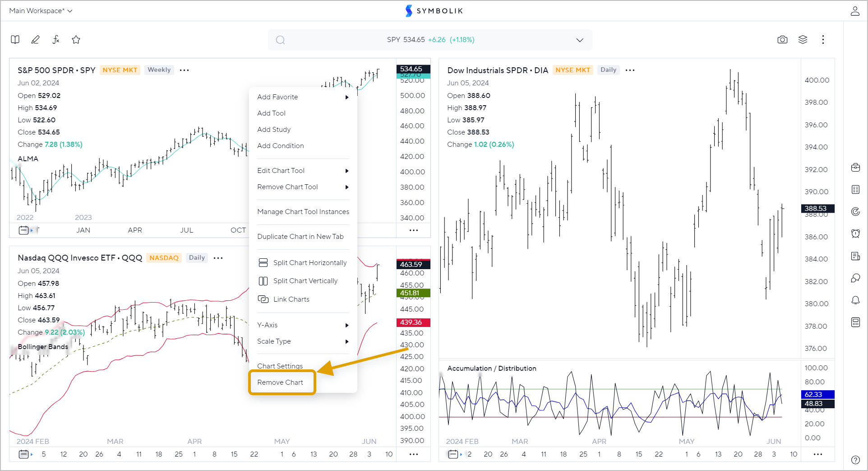Image resolution: width=868 pixels, height=471 pixels.
Task: Open SPY chart title three-dot menu
Action: (184, 70)
